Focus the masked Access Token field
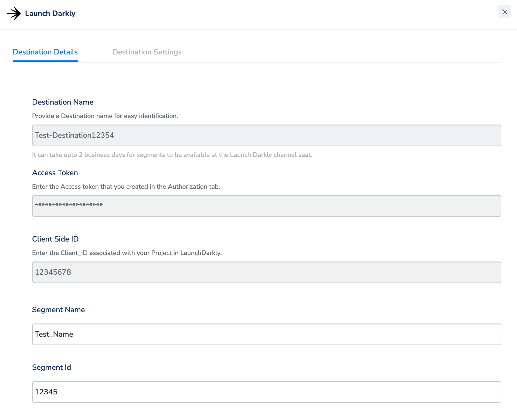 tap(267, 206)
